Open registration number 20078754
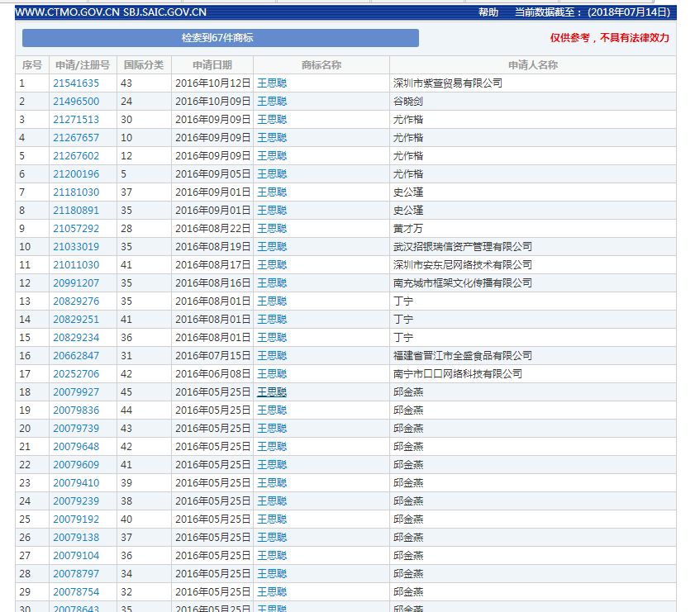The height and width of the screenshot is (612, 700). (76, 592)
